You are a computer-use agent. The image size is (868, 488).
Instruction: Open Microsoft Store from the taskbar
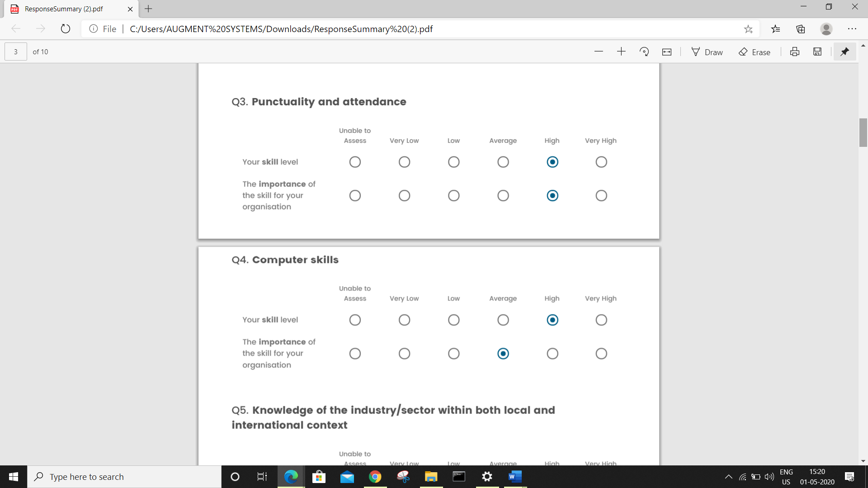[x=319, y=477]
